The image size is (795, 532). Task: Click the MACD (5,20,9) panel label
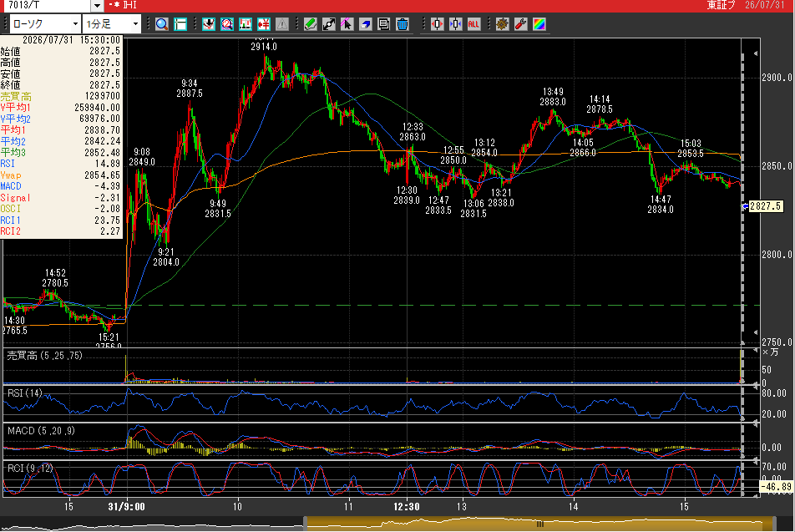point(41,431)
